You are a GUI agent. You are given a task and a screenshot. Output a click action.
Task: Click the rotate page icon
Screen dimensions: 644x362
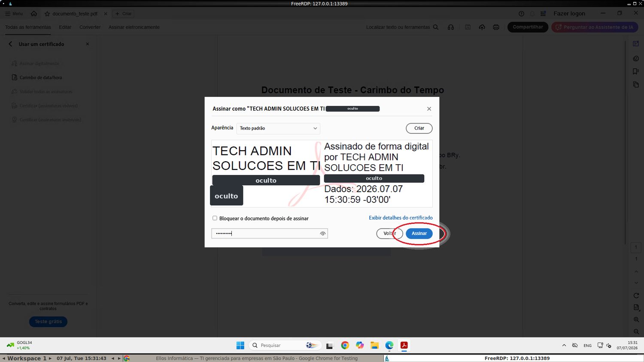[x=636, y=296]
